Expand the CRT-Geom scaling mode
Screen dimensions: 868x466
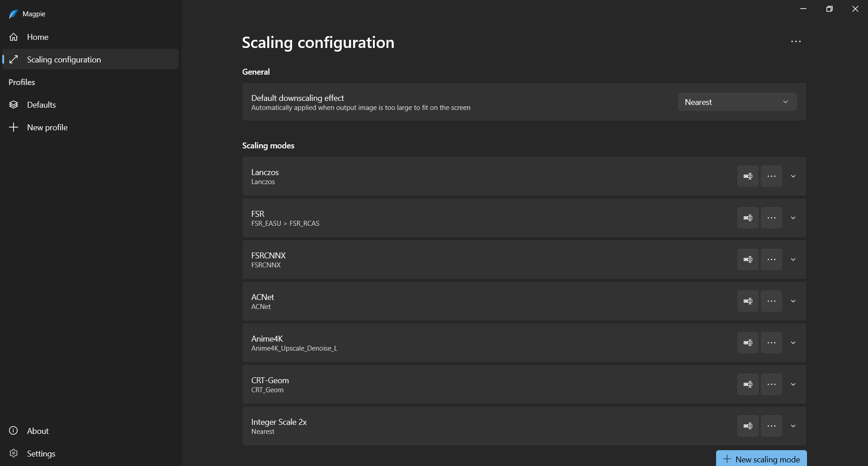click(793, 384)
